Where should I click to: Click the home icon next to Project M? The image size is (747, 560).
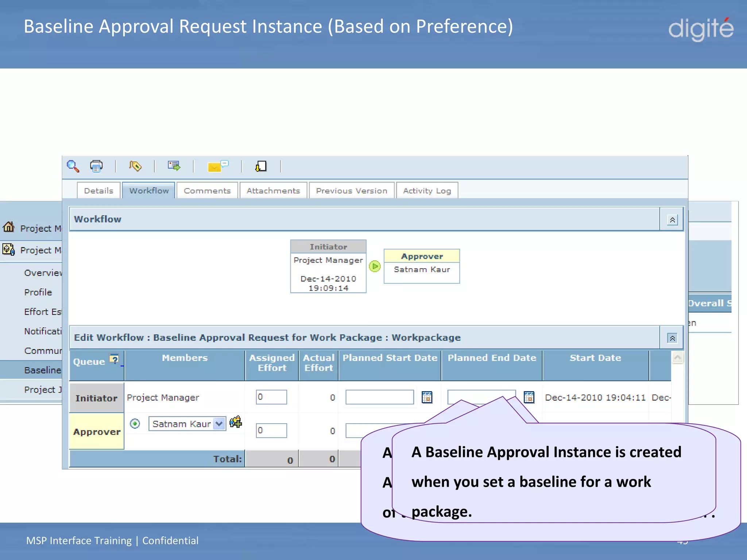[9, 227]
